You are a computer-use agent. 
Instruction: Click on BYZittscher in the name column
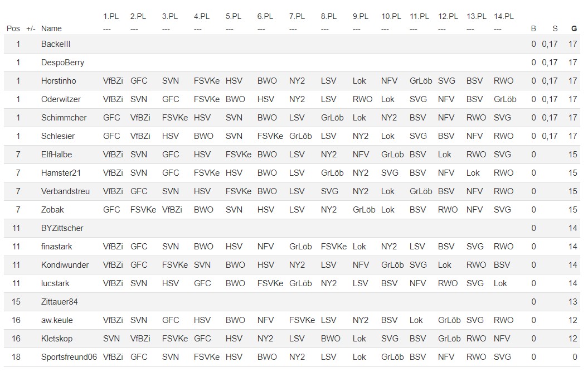[x=62, y=228]
